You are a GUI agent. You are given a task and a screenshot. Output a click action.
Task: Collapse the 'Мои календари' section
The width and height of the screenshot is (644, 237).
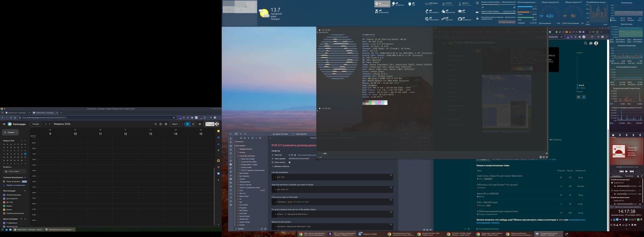click(x=25, y=191)
